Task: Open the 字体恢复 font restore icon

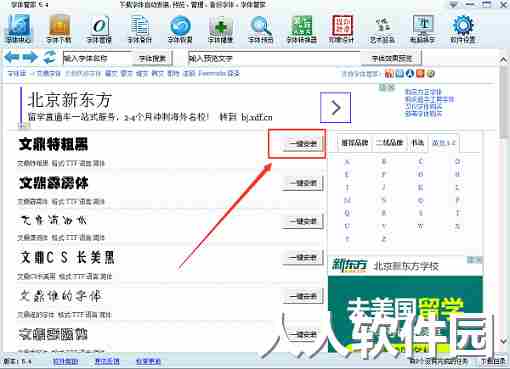Action: (180, 29)
